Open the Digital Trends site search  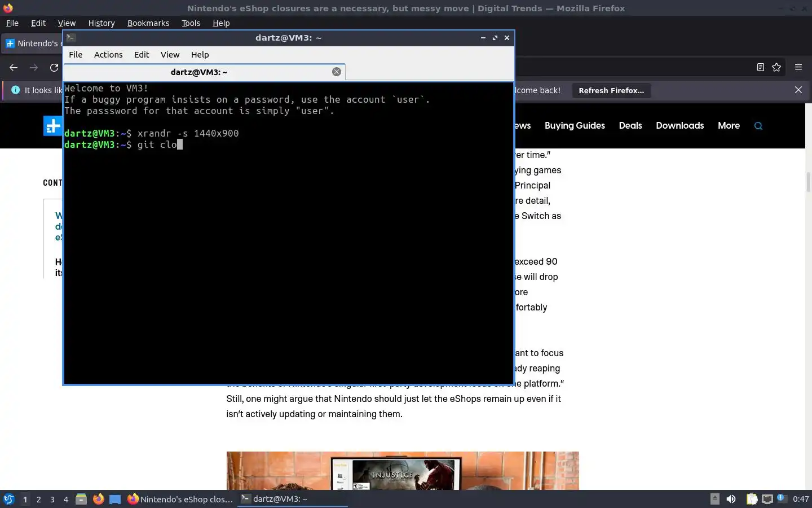coord(758,126)
